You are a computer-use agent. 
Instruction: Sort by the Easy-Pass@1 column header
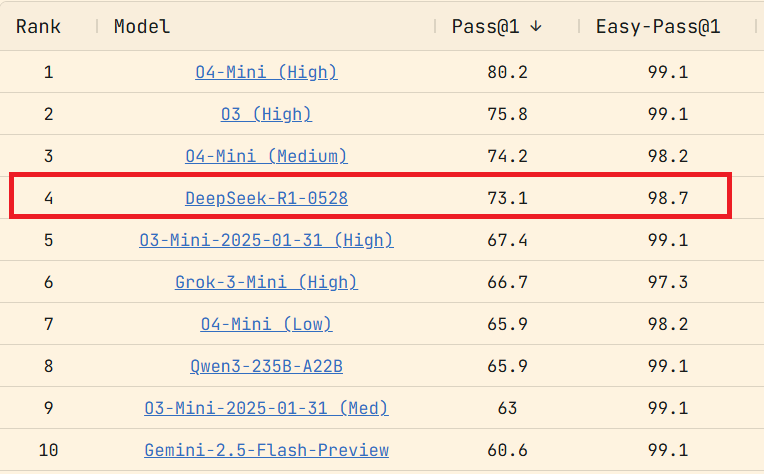(658, 26)
